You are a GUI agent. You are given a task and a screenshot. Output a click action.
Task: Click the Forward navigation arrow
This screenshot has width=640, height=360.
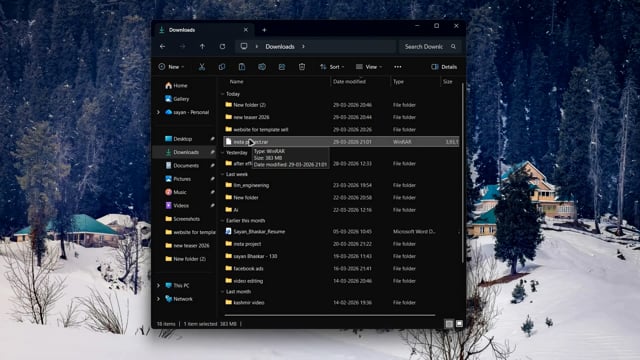(182, 47)
